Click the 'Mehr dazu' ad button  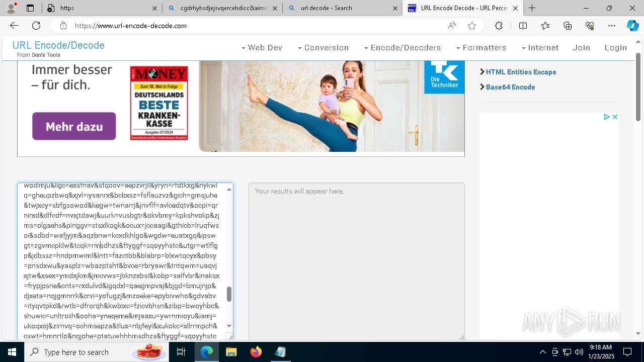(74, 126)
